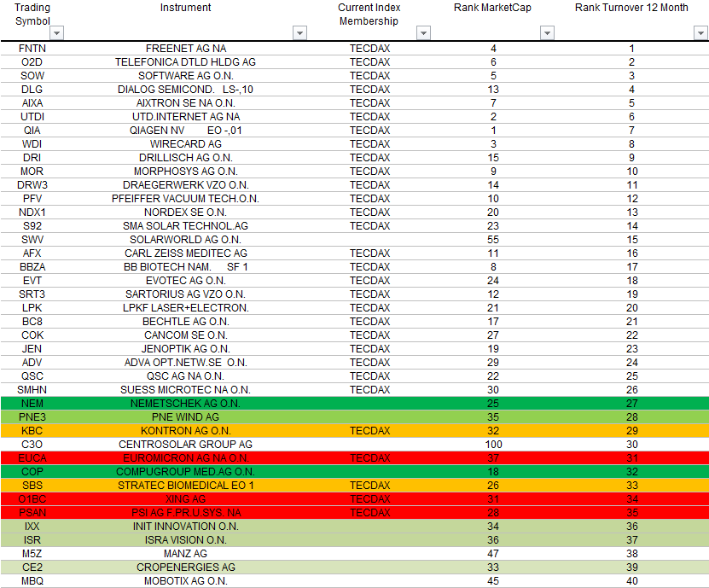Click the MANZ AG cell

[185, 554]
